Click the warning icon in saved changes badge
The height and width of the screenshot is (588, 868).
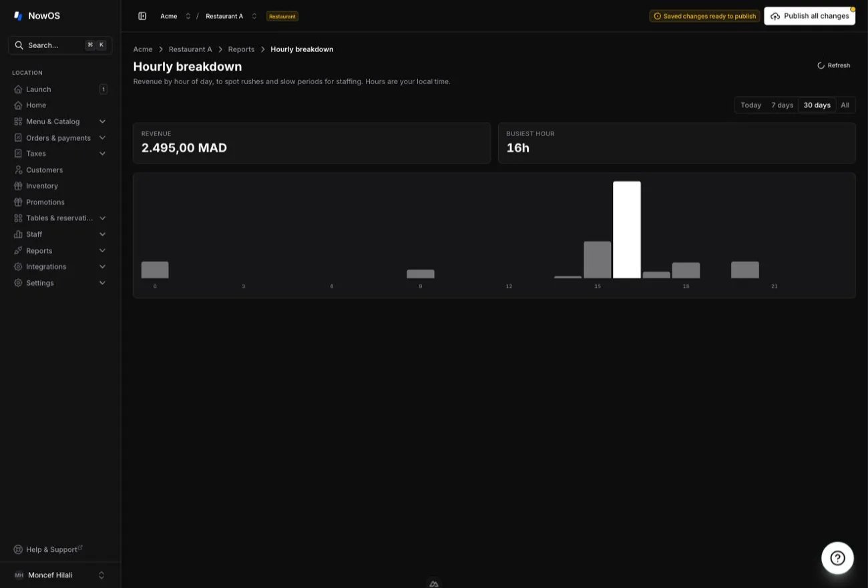point(657,16)
